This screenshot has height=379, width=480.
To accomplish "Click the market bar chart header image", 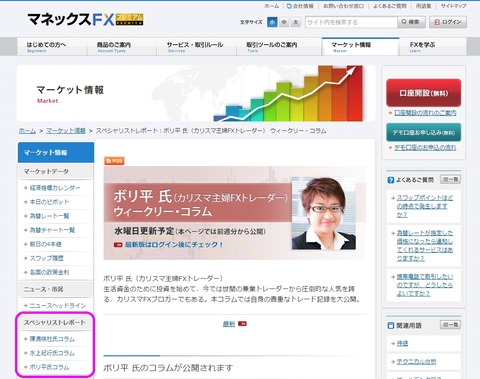I will (288, 94).
